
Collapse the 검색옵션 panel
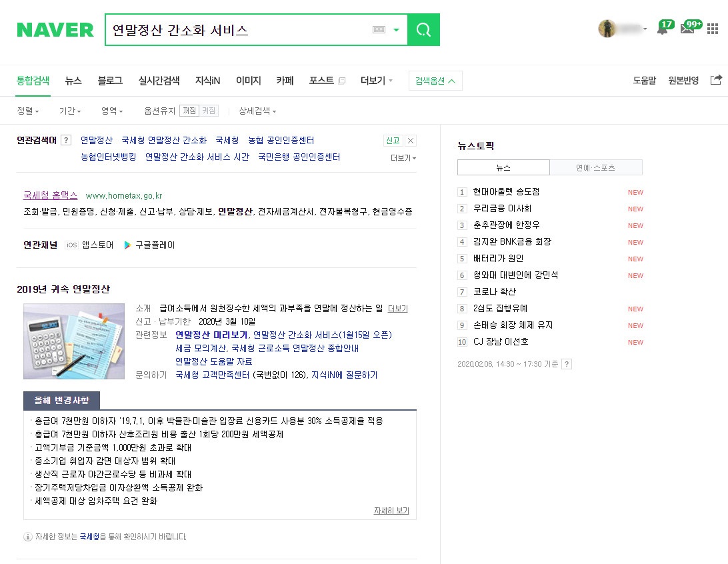435,81
